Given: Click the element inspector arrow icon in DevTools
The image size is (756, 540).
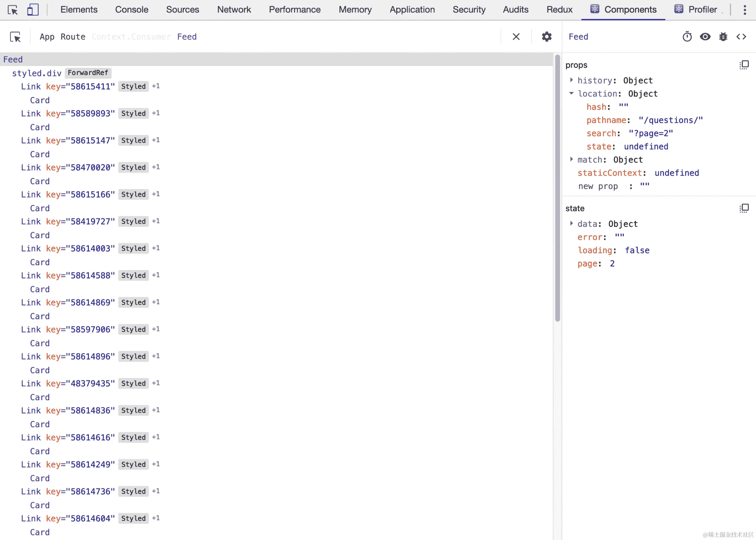Looking at the screenshot, I should pos(13,10).
